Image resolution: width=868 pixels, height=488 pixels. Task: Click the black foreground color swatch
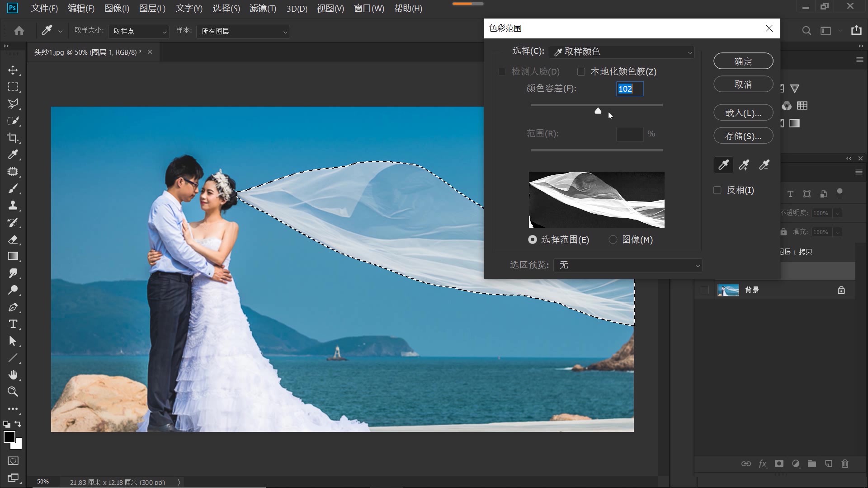pos(9,436)
